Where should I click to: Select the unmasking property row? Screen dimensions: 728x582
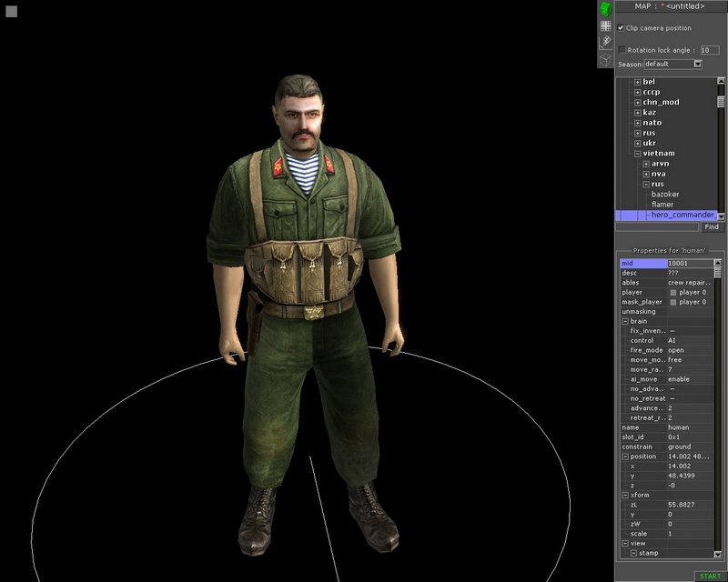[667, 311]
